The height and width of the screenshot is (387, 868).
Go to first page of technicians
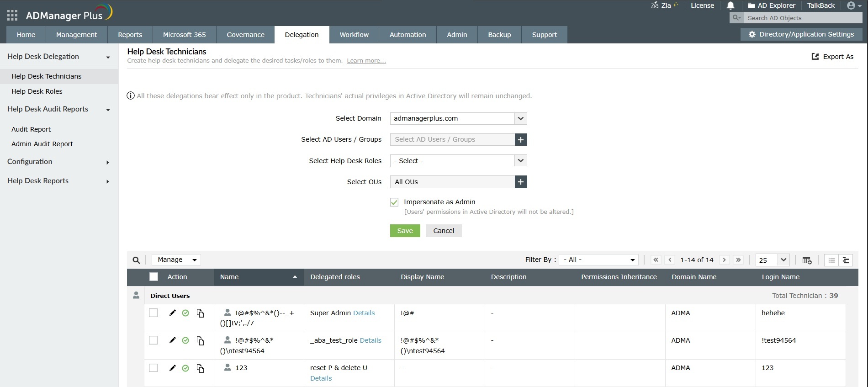pyautogui.click(x=656, y=260)
